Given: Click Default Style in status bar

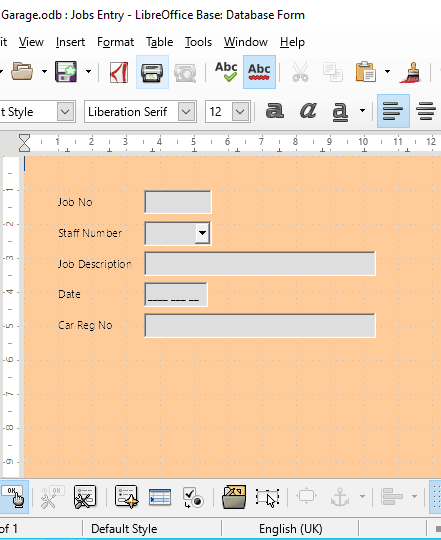Looking at the screenshot, I should click(124, 529).
